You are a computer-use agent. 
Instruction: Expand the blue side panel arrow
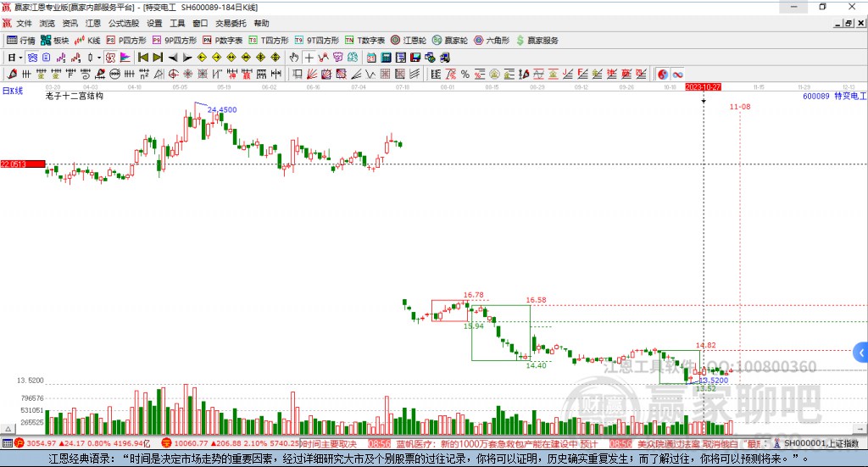(861, 353)
